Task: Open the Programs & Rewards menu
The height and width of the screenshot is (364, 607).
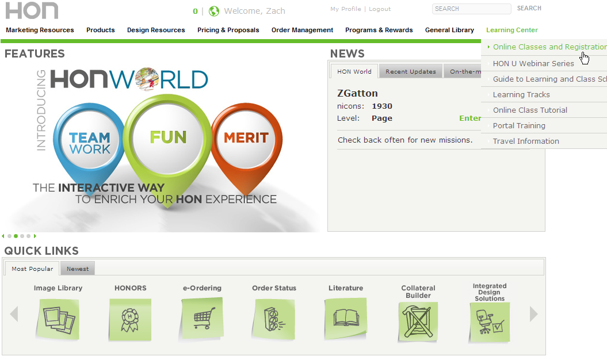Action: 379,30
